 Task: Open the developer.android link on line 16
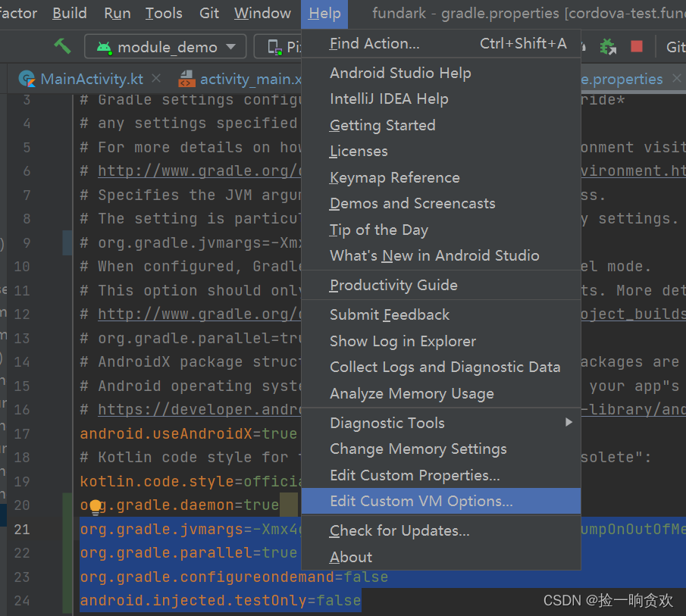click(197, 410)
